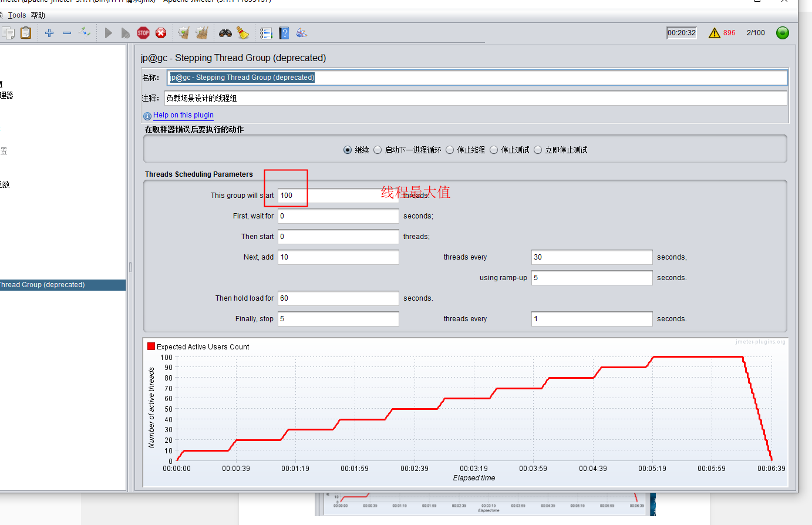Click the Finally stop interval field showing 1
This screenshot has height=525, width=812.
point(592,319)
